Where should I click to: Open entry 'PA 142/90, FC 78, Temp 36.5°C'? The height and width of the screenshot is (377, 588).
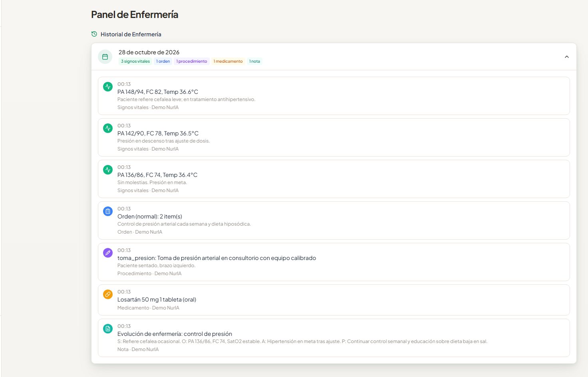click(x=334, y=137)
